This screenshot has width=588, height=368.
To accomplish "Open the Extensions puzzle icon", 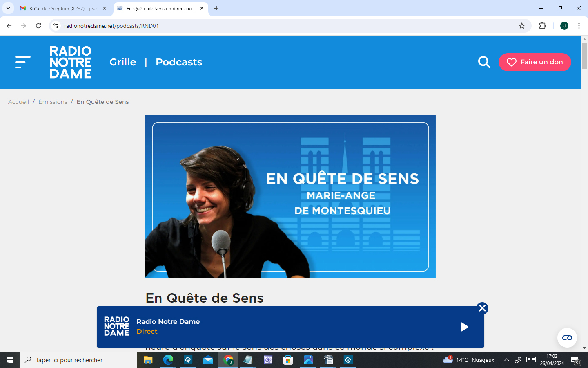I will click(542, 26).
